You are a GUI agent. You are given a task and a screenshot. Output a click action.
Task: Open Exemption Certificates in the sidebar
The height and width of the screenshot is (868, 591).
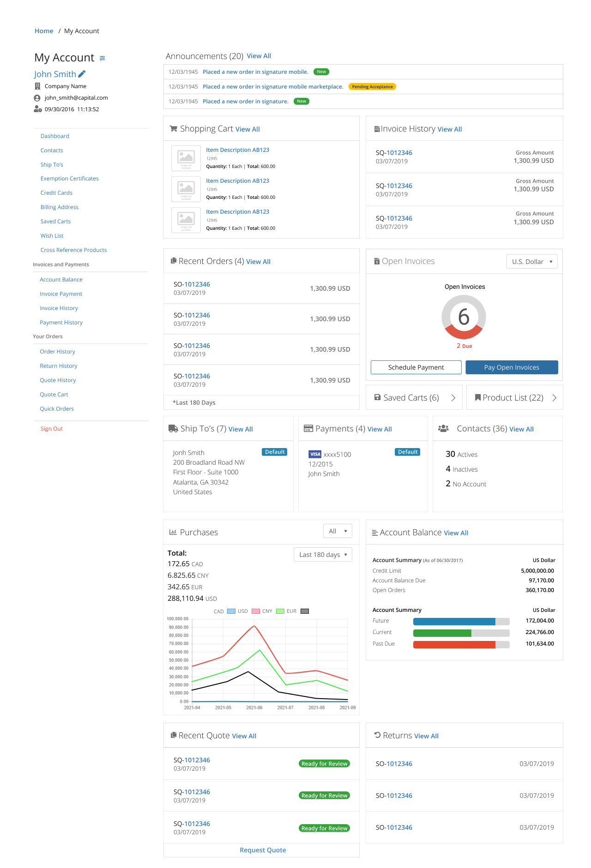pos(69,179)
